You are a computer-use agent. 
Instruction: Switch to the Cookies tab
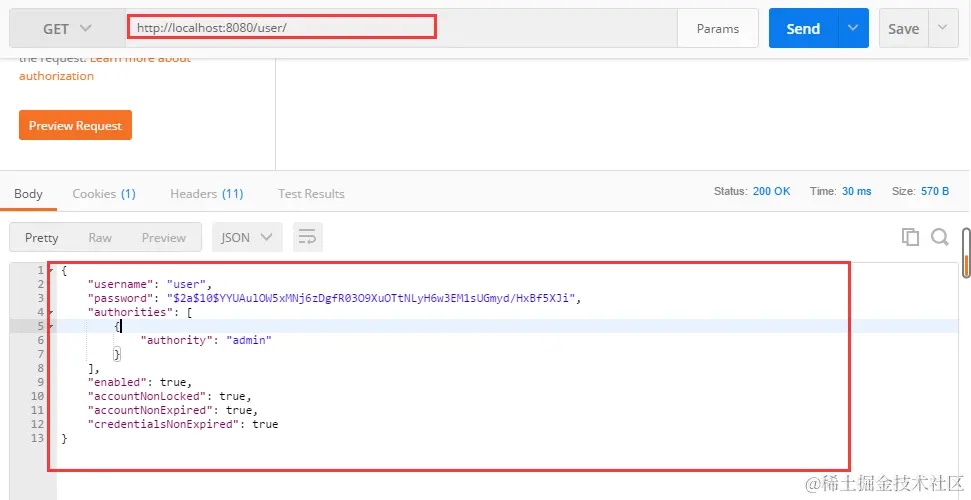coord(104,194)
